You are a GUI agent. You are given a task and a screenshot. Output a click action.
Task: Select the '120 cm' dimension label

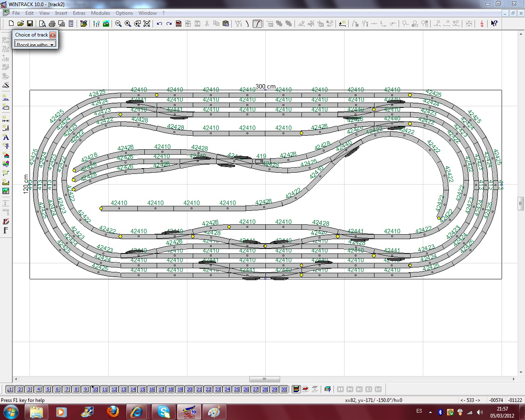coord(26,184)
